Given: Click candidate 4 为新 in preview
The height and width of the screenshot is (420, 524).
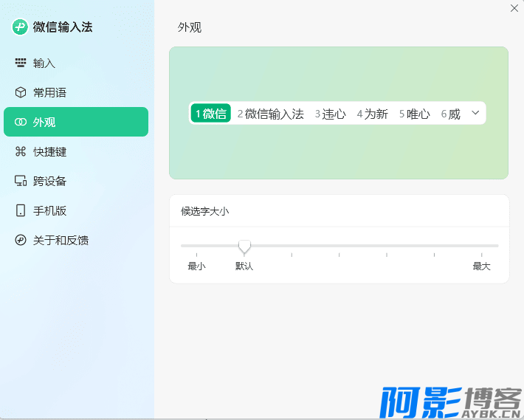Looking at the screenshot, I should click(372, 114).
